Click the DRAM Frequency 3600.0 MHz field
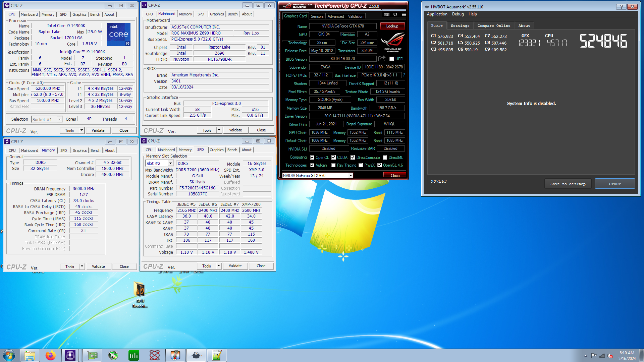Image resolution: width=644 pixels, height=362 pixels. point(84,189)
